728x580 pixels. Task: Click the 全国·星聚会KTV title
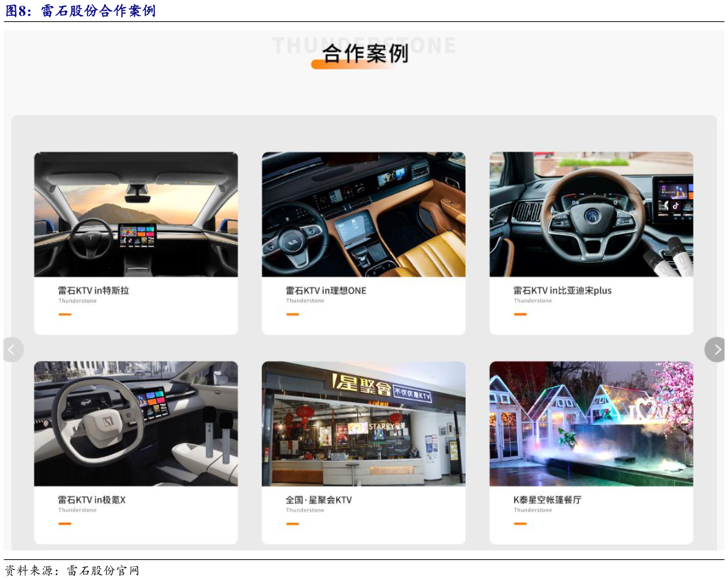click(318, 500)
